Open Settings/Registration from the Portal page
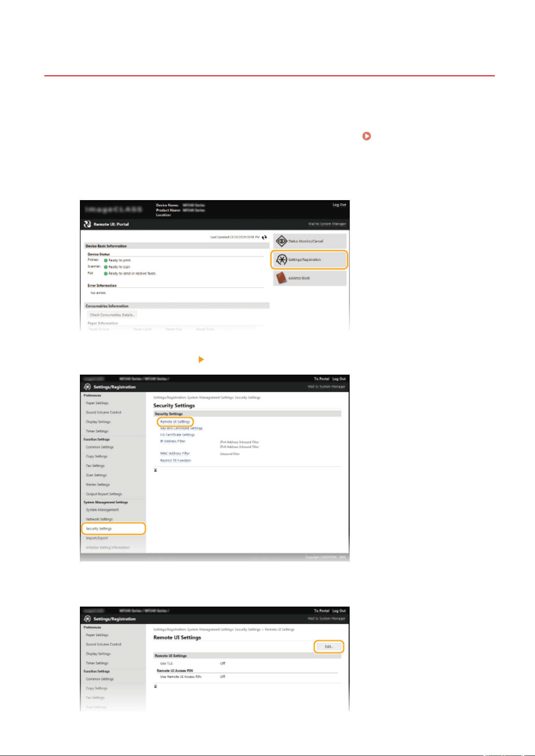 (x=309, y=260)
